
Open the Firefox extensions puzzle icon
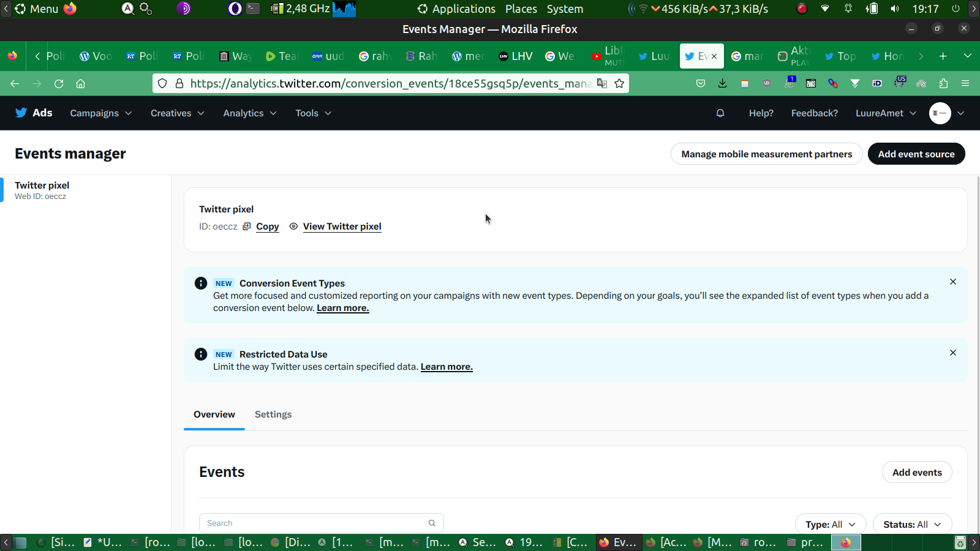pyautogui.click(x=943, y=83)
